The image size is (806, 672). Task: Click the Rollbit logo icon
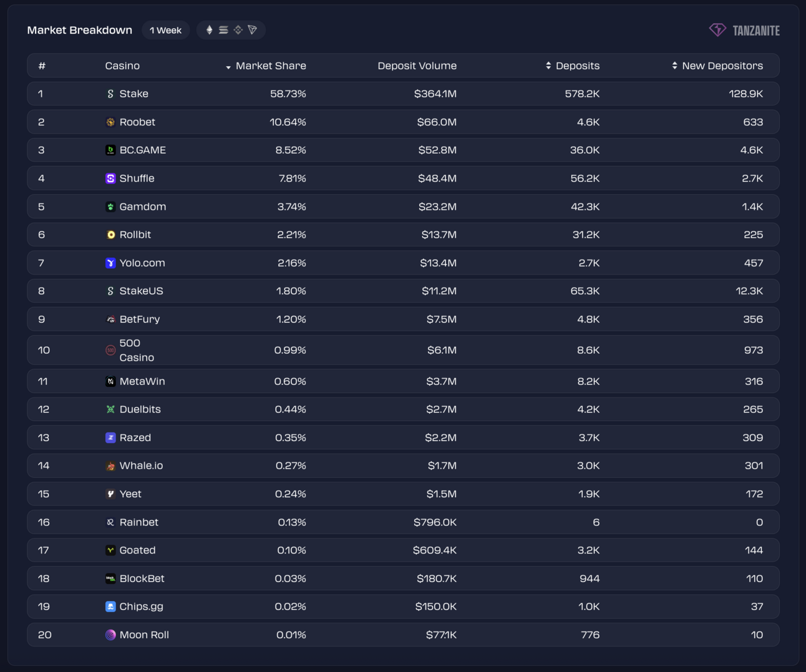(110, 235)
